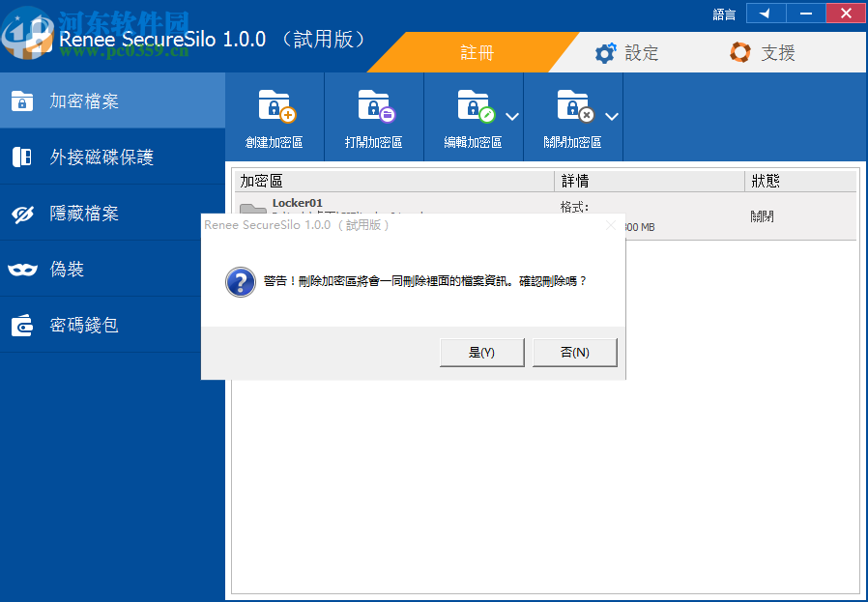
Task: Open the 設定 settings tab
Action: pos(625,52)
